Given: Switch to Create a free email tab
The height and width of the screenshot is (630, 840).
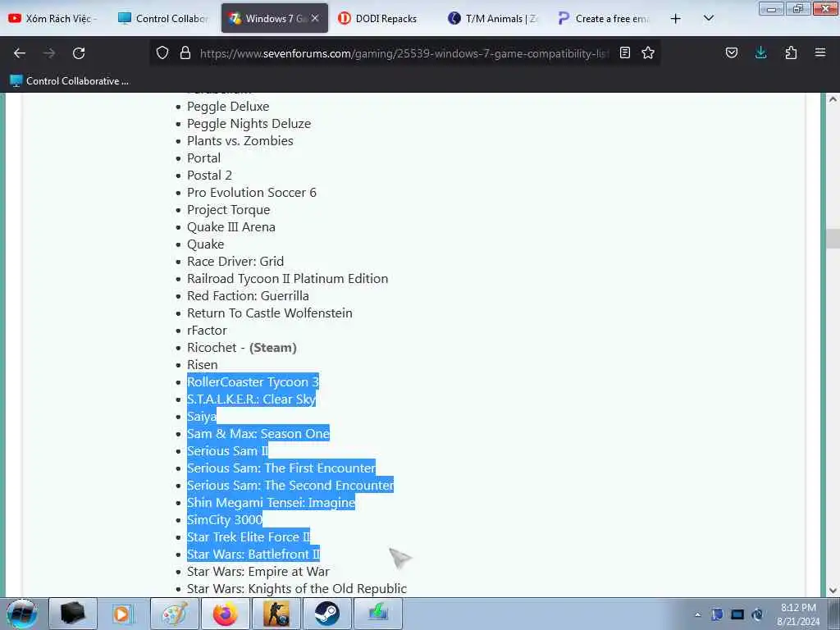Looking at the screenshot, I should 605,18.
